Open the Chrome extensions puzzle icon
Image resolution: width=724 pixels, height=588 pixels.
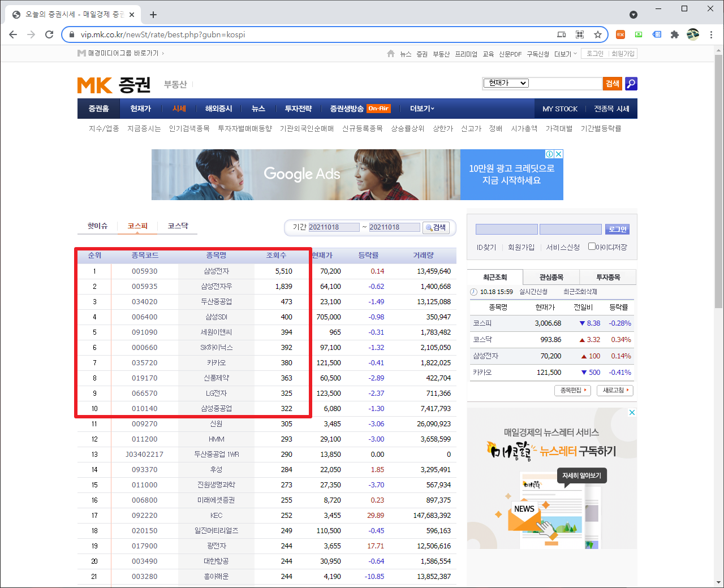click(x=674, y=34)
